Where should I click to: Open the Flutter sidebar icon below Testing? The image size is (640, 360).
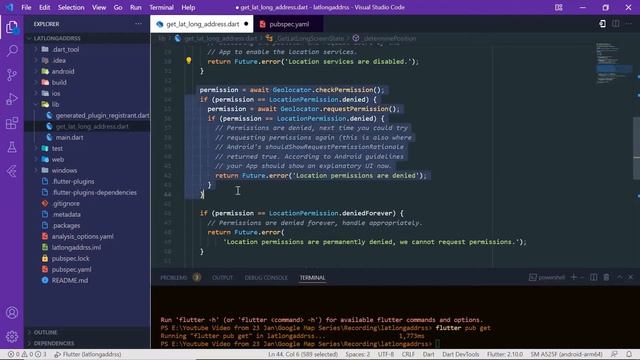pyautogui.click(x=12, y=171)
